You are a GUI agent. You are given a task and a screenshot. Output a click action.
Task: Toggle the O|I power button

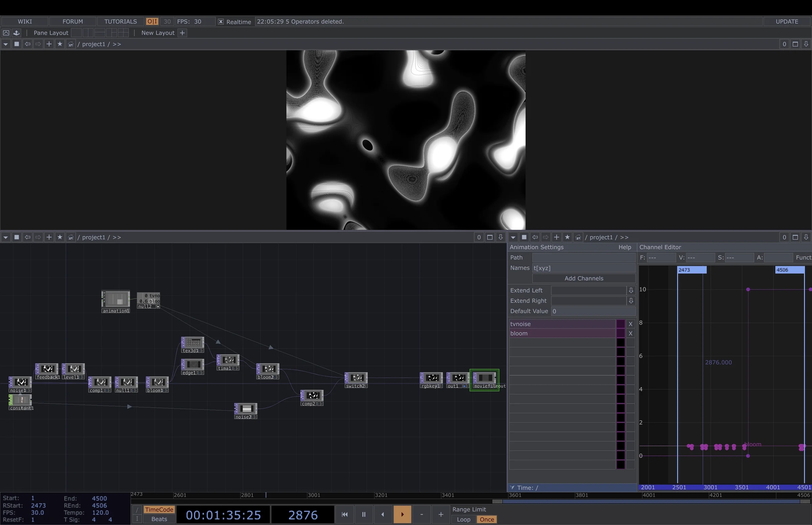point(152,21)
